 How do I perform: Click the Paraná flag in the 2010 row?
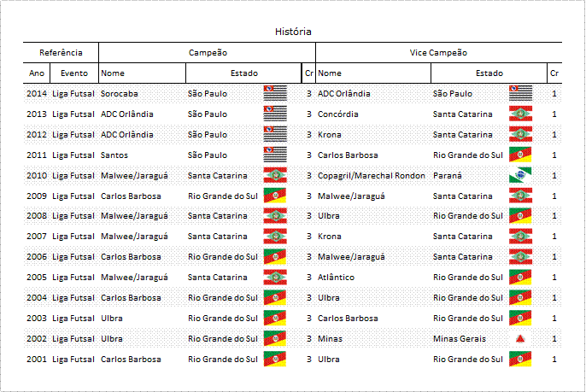tap(520, 175)
